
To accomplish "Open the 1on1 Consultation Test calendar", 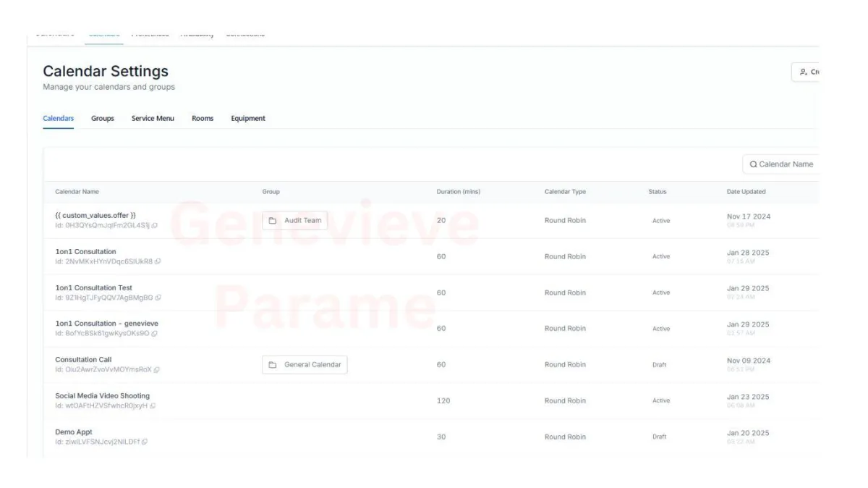I will (94, 288).
